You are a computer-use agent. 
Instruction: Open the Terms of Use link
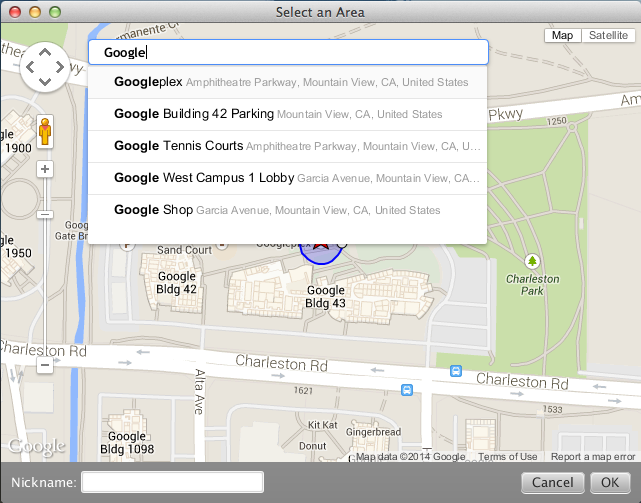point(508,456)
